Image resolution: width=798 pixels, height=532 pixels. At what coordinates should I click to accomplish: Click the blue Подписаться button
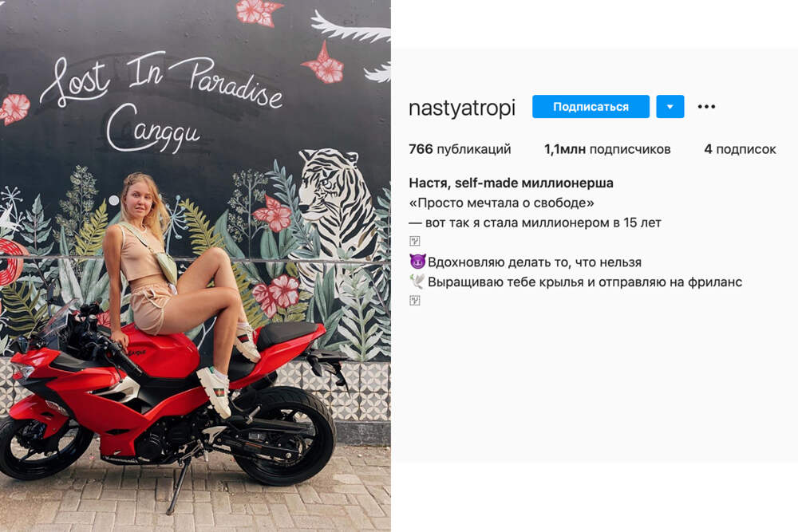pyautogui.click(x=591, y=106)
